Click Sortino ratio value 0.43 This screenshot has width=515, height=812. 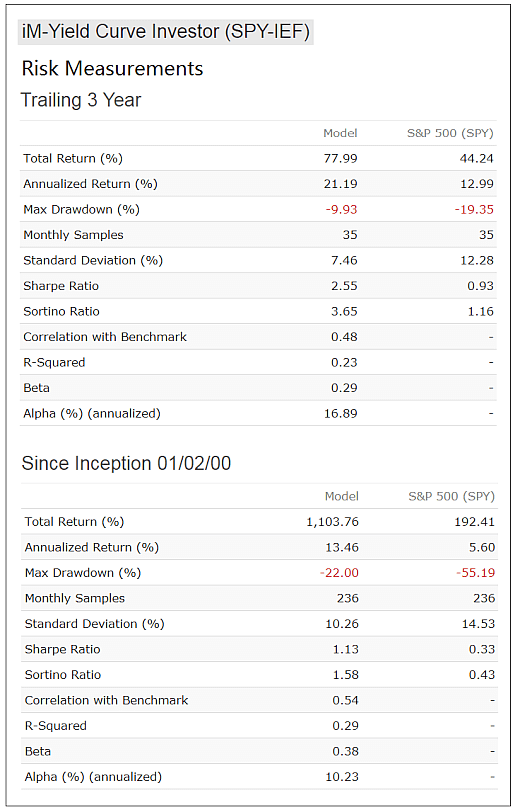482,675
